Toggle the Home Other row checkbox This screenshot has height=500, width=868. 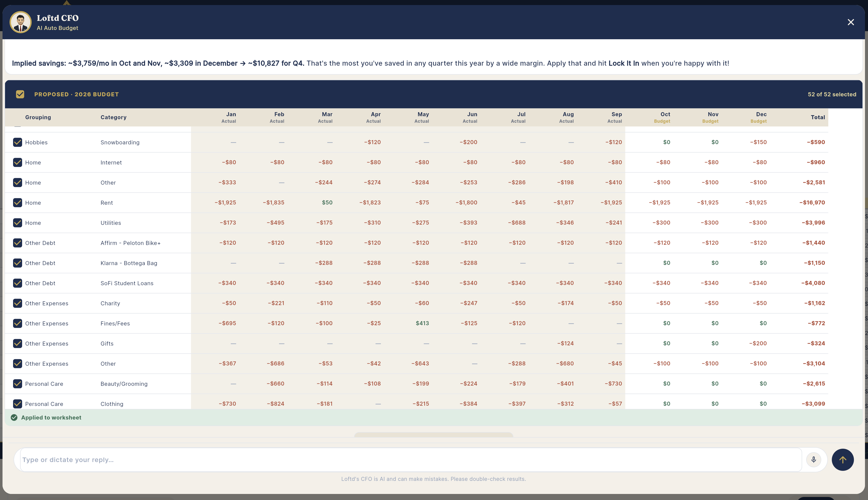pos(18,182)
